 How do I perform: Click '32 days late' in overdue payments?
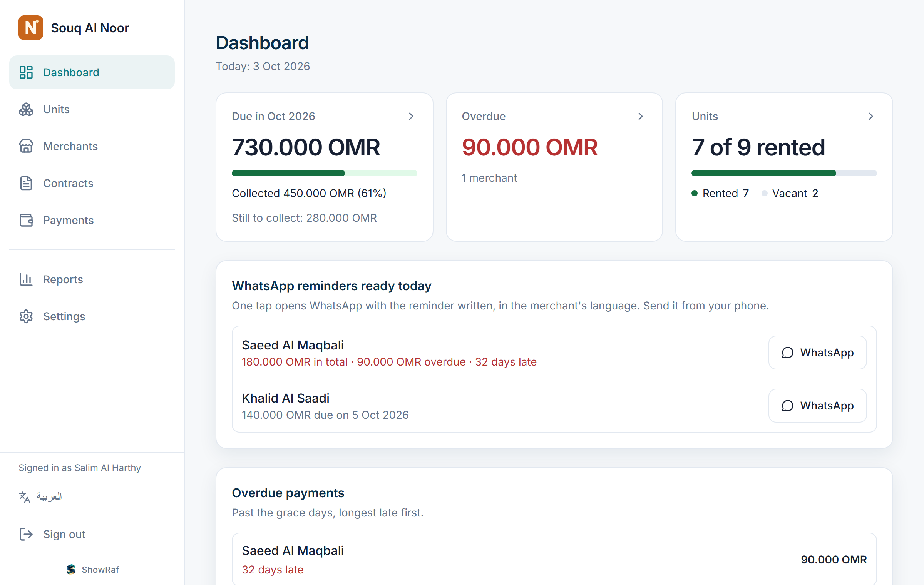(x=273, y=570)
